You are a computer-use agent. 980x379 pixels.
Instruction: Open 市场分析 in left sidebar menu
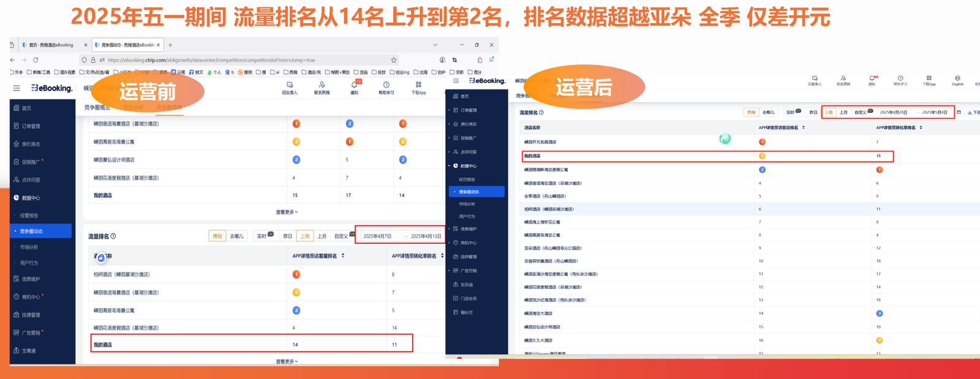click(29, 247)
